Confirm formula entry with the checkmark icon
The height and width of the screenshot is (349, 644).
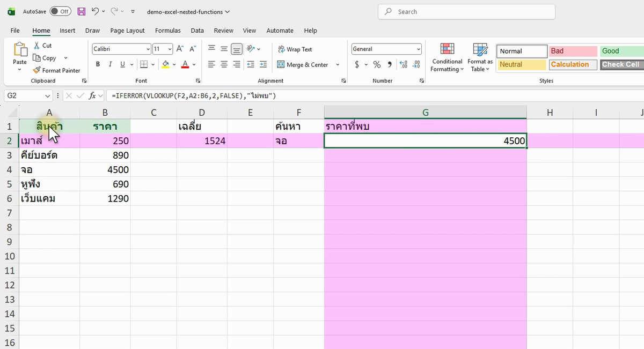(x=80, y=95)
